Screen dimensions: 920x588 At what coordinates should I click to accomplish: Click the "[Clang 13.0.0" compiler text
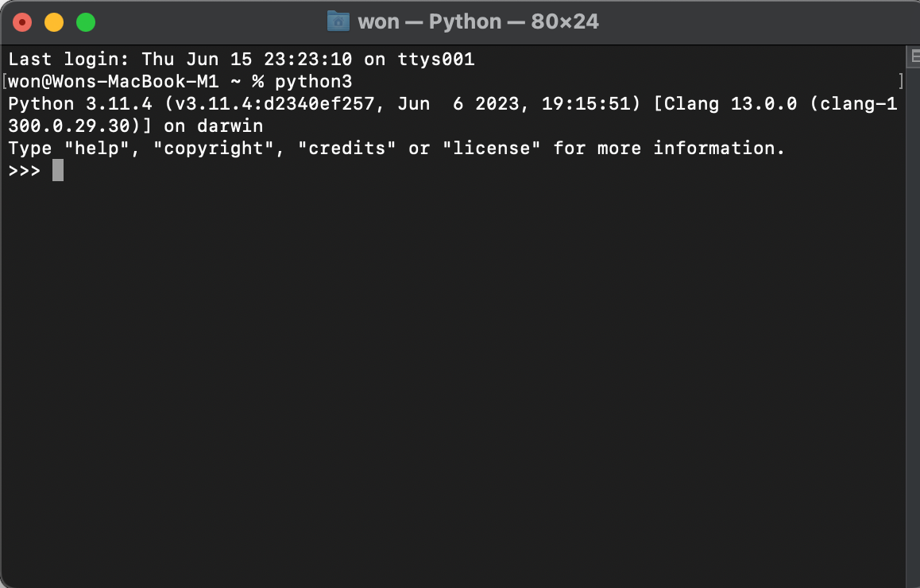pos(725,104)
